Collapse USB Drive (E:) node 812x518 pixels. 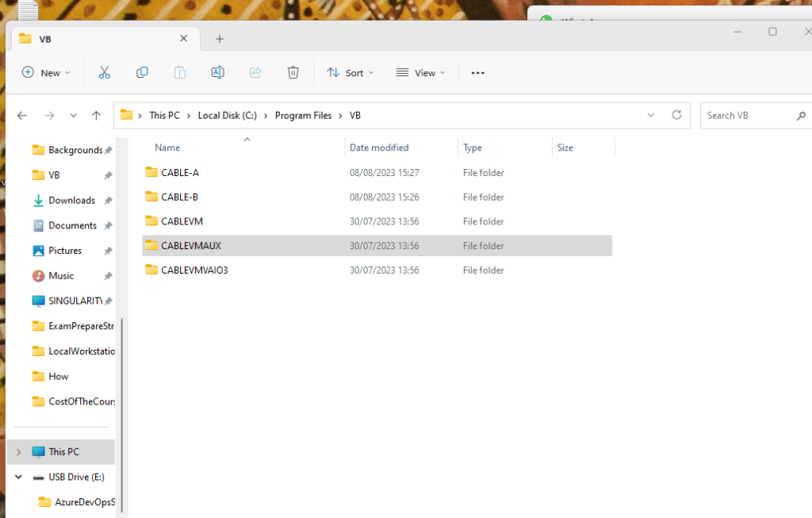(x=19, y=477)
